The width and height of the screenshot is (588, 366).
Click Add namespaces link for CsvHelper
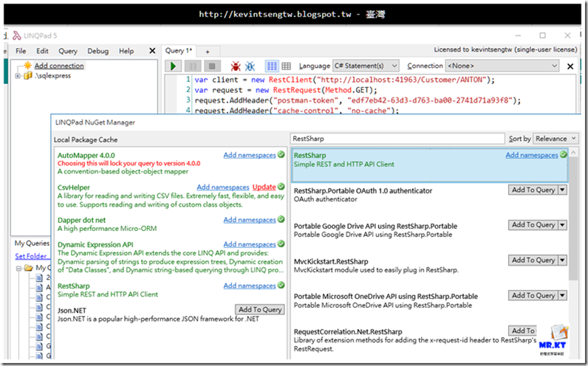pyautogui.click(x=223, y=187)
